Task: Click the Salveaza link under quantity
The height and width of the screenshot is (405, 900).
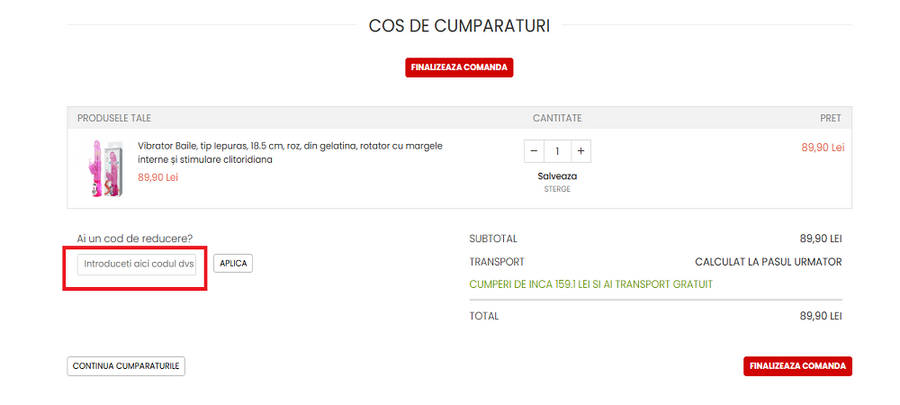Action: pos(557,176)
